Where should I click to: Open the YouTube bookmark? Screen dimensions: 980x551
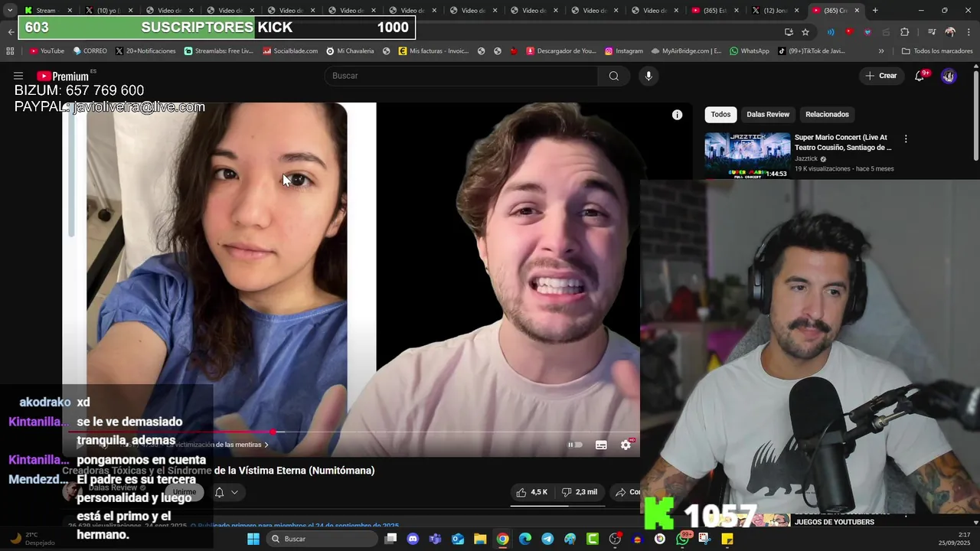47,51
